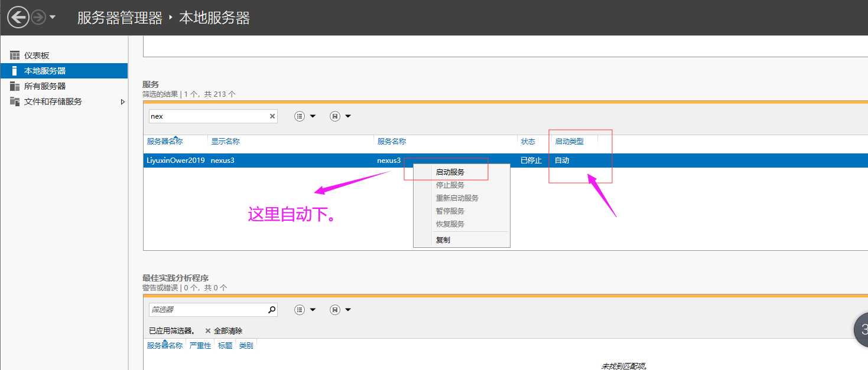Open 文件和存储服务 in the sidebar

(53, 101)
